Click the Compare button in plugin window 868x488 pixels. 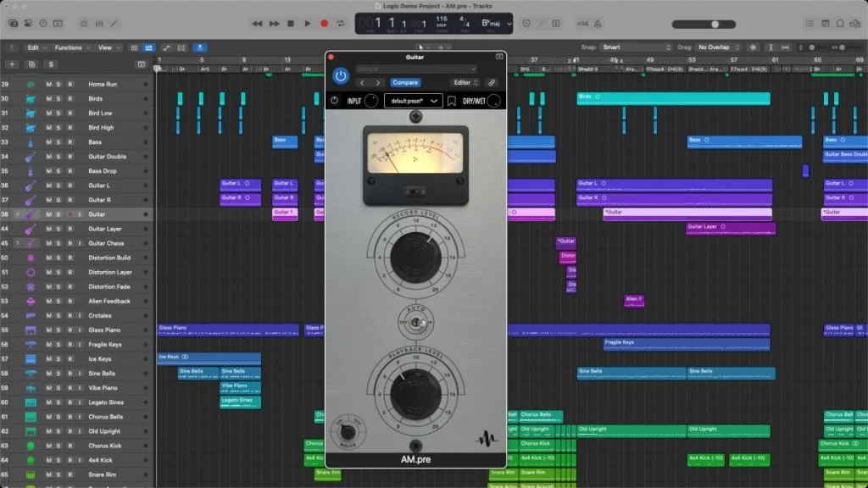(405, 82)
